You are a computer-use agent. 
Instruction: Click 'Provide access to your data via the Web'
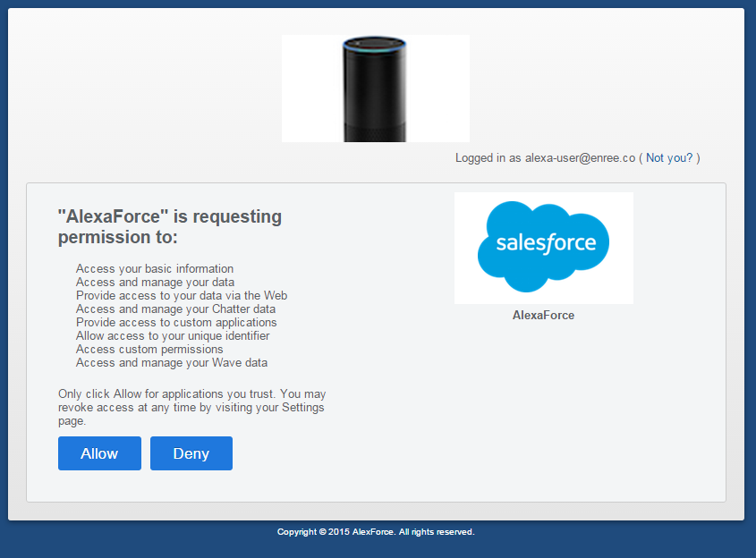[182, 295]
